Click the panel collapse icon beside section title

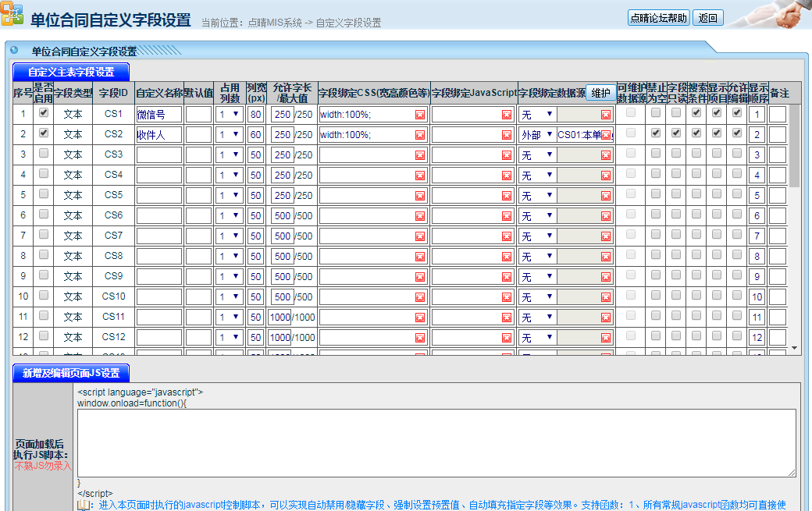pyautogui.click(x=14, y=51)
